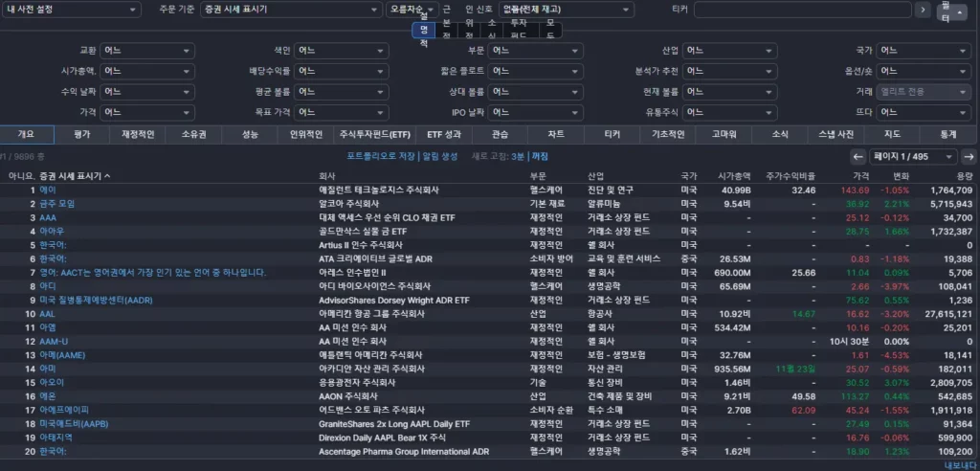Switch to the 주식투자펀드(ETF) tab
The height and width of the screenshot is (471, 980).
click(x=375, y=134)
